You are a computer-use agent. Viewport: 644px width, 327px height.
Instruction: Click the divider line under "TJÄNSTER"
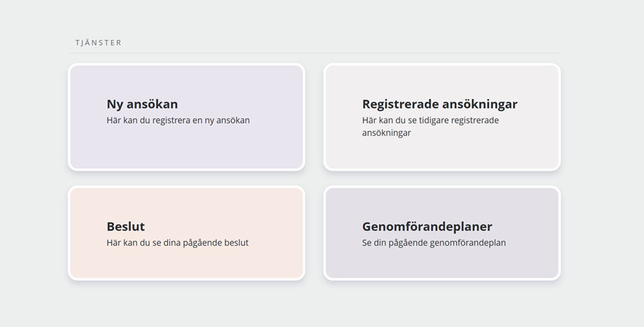click(x=314, y=53)
